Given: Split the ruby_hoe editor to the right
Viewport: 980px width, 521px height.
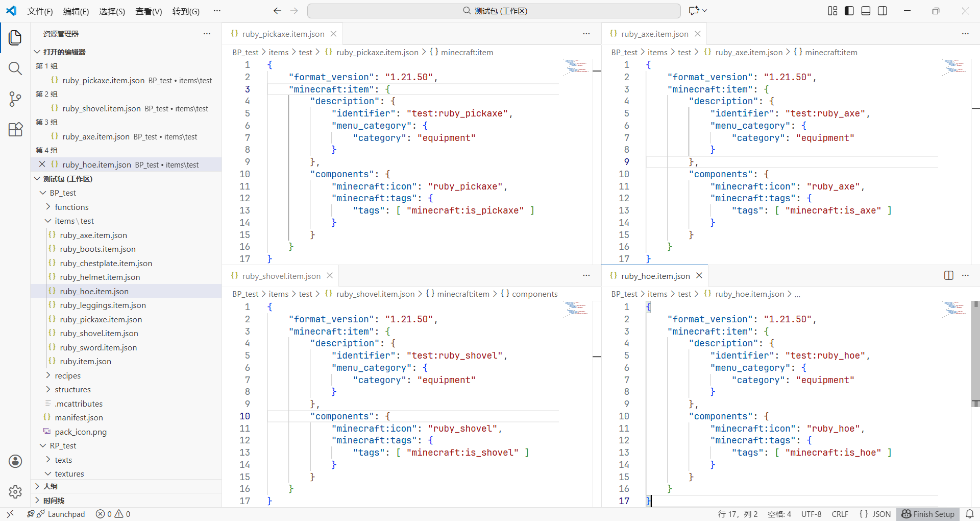Looking at the screenshot, I should [948, 275].
